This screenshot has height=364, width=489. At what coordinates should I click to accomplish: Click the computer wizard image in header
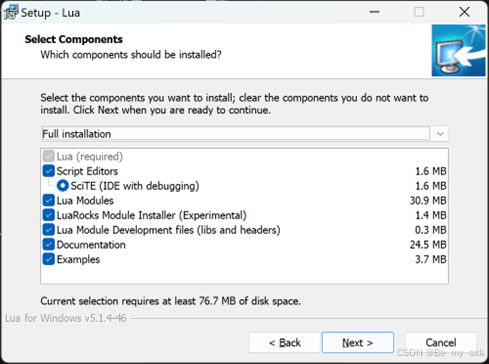tap(458, 50)
